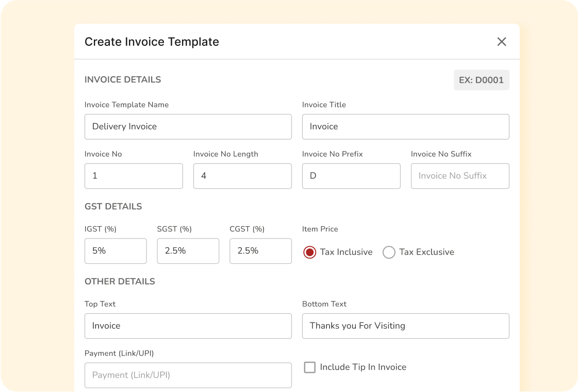Select the Invoice No Prefix input

(351, 176)
